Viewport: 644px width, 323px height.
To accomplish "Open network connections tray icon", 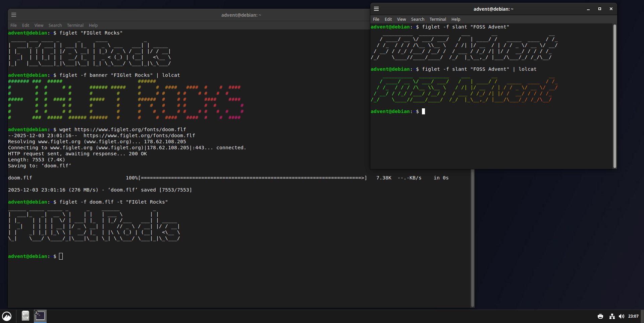I will pyautogui.click(x=612, y=316).
